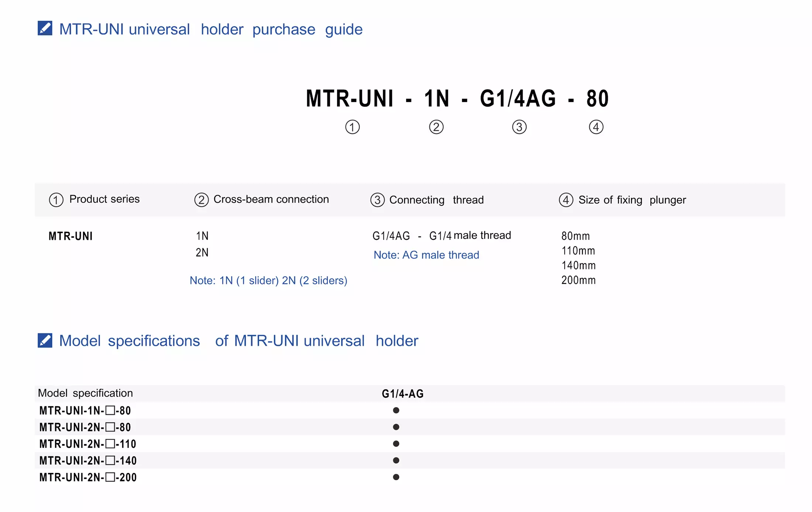The image size is (812, 512).
Task: Click circled number 4 under 80 code
Action: [x=596, y=127]
